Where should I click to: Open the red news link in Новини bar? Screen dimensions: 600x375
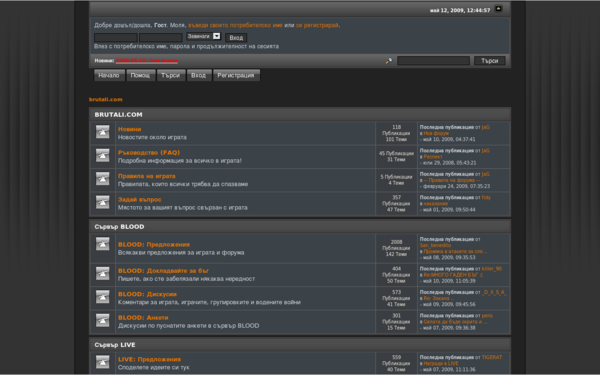point(147,60)
